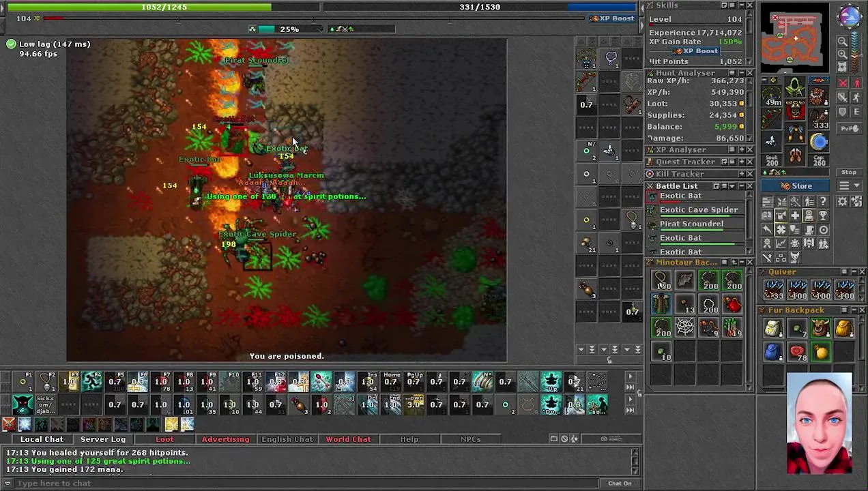Open the World Chat tab
The image size is (868, 491).
tap(348, 439)
